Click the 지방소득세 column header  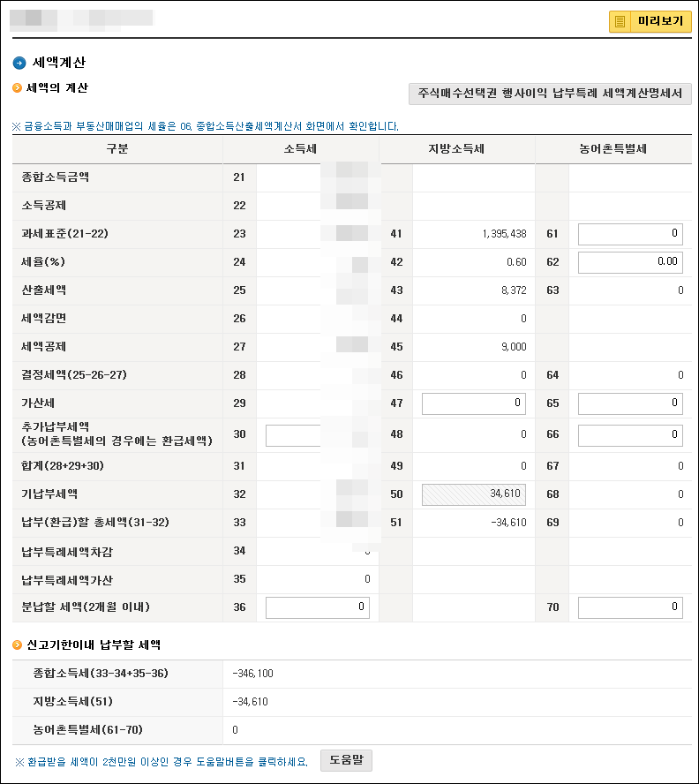456,149
